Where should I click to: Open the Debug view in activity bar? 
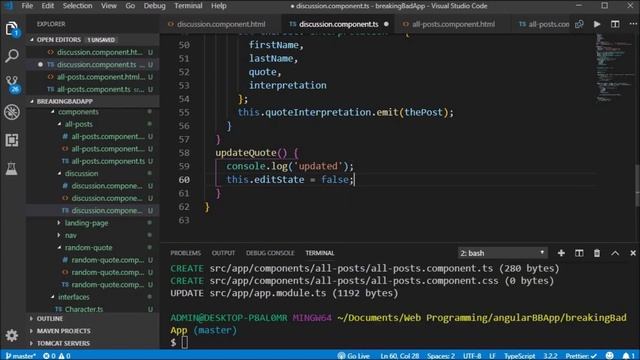pyautogui.click(x=12, y=112)
